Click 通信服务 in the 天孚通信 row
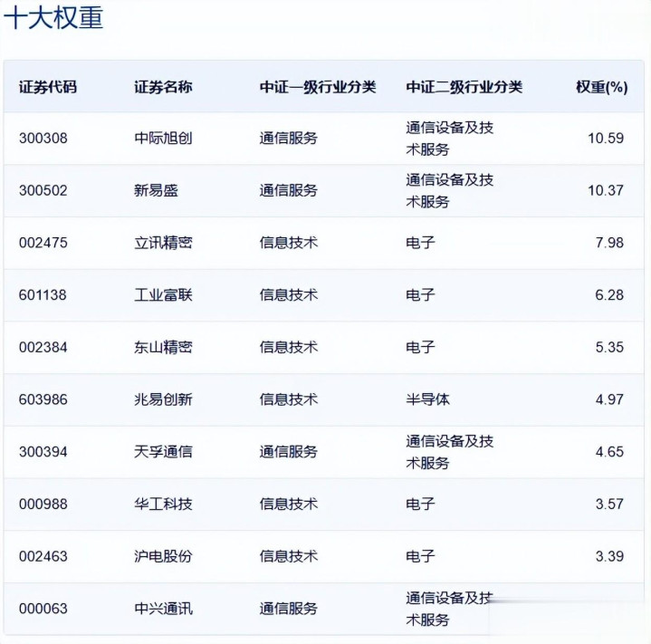Image resolution: width=651 pixels, height=644 pixels. tap(289, 452)
